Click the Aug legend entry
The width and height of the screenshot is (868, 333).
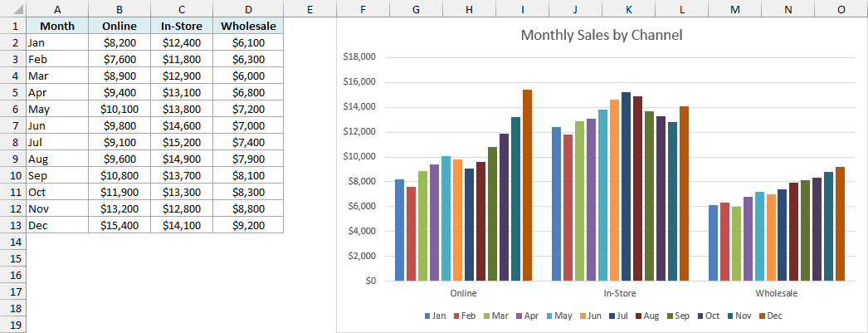click(647, 316)
